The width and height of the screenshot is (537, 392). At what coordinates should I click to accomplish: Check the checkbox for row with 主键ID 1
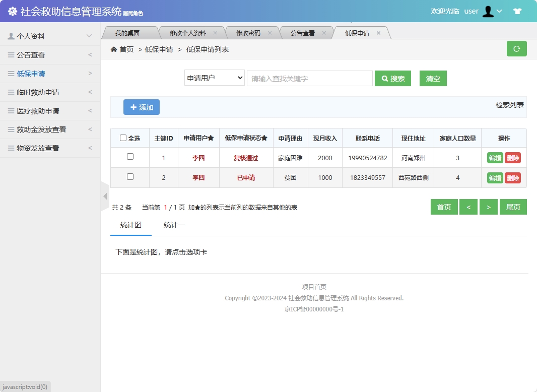click(x=129, y=158)
